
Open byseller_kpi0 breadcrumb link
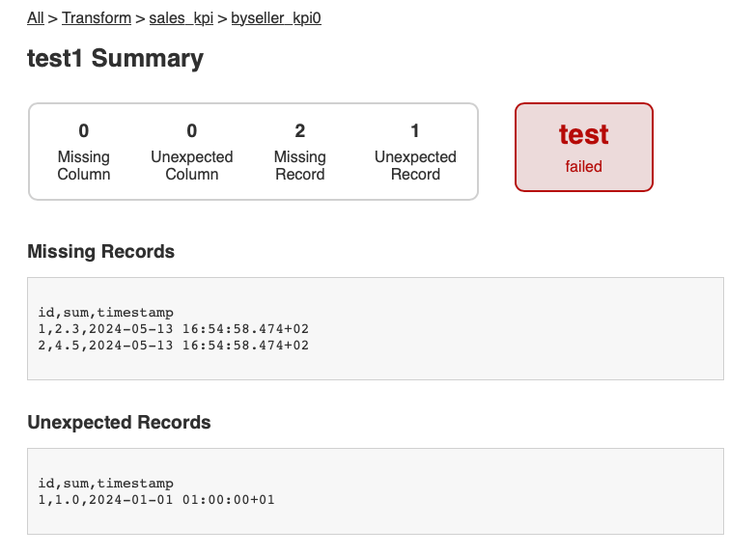click(276, 17)
